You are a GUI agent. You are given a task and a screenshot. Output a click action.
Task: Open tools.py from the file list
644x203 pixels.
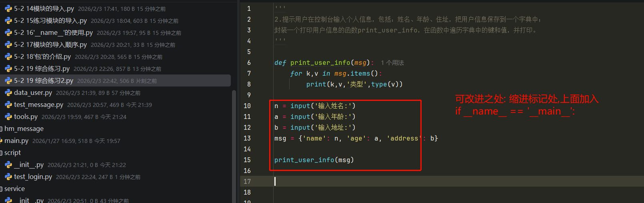[26, 117]
